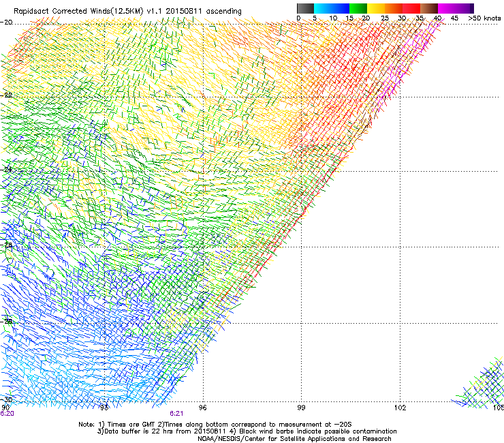The image size is (504, 443).
Task: Click the 'Data buffer is 22 hrs' note line
Action: pos(247,431)
